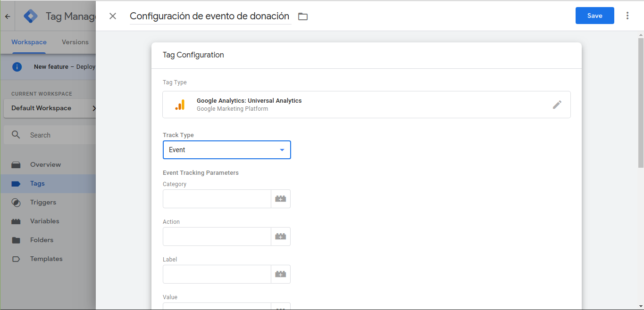Insert variable for Label field
The height and width of the screenshot is (310, 644).
point(281,274)
